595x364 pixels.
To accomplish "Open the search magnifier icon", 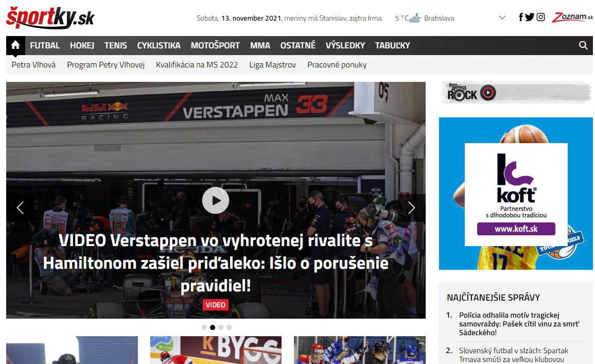I will tap(583, 45).
